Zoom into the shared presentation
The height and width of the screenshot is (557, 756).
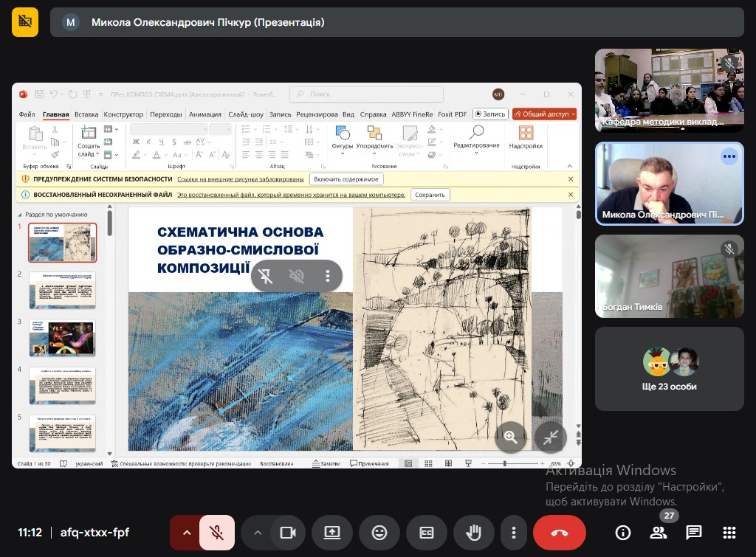tap(510, 437)
